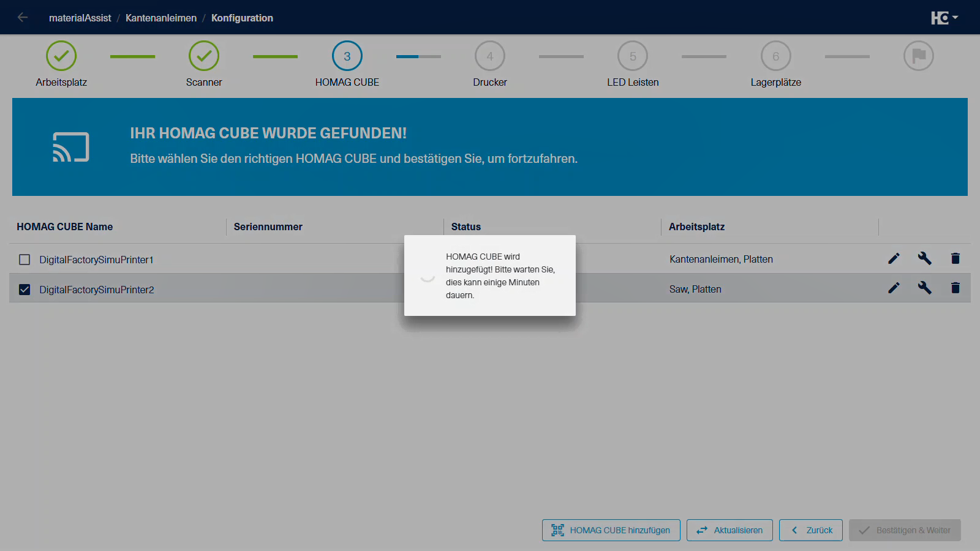Select Lagerplätze step 6 circle
The image size is (980, 551).
[776, 56]
